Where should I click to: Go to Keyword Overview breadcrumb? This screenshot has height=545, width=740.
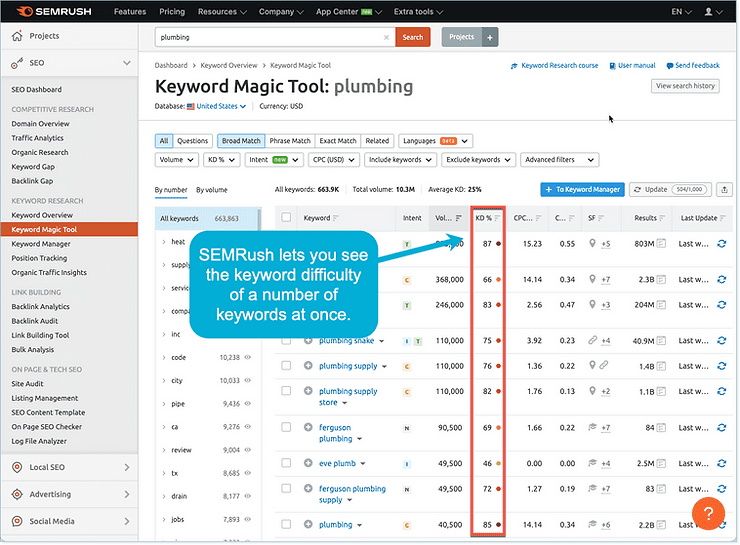[229, 66]
